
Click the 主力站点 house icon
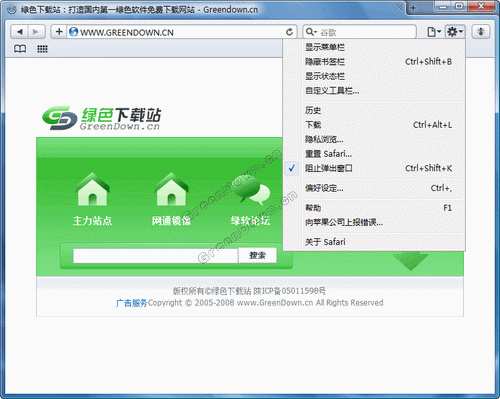point(92,189)
